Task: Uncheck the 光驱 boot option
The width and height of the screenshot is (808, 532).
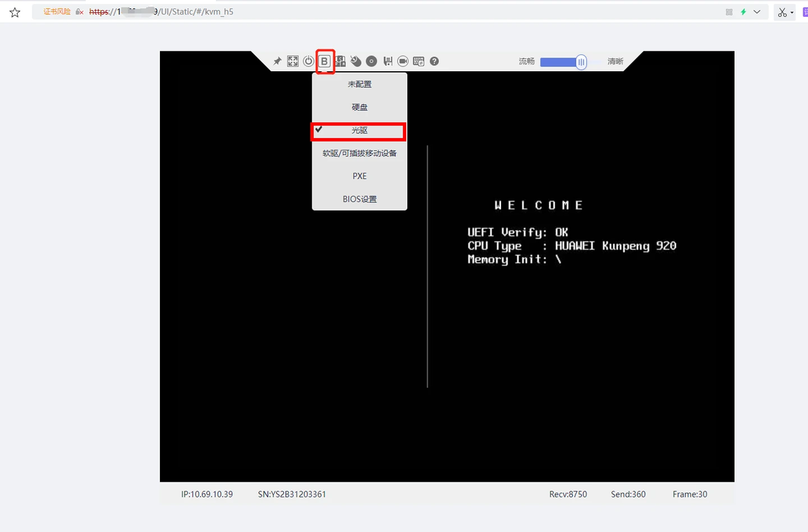Action: (358, 130)
